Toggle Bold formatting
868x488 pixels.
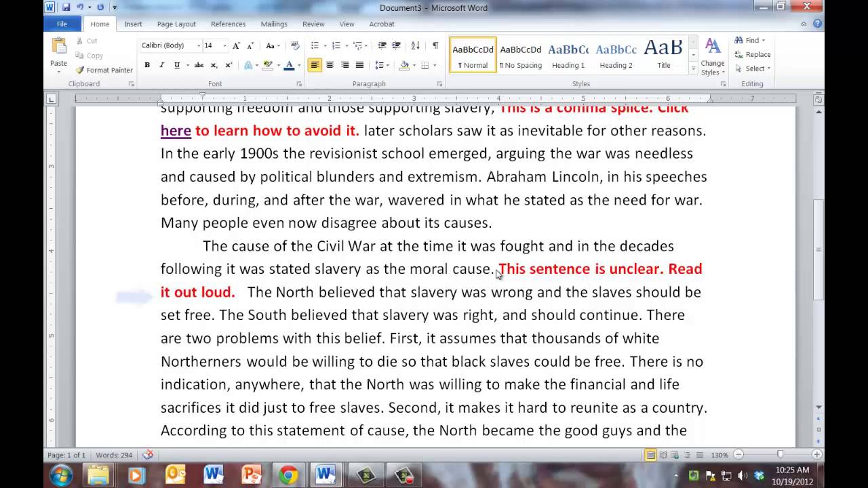146,65
